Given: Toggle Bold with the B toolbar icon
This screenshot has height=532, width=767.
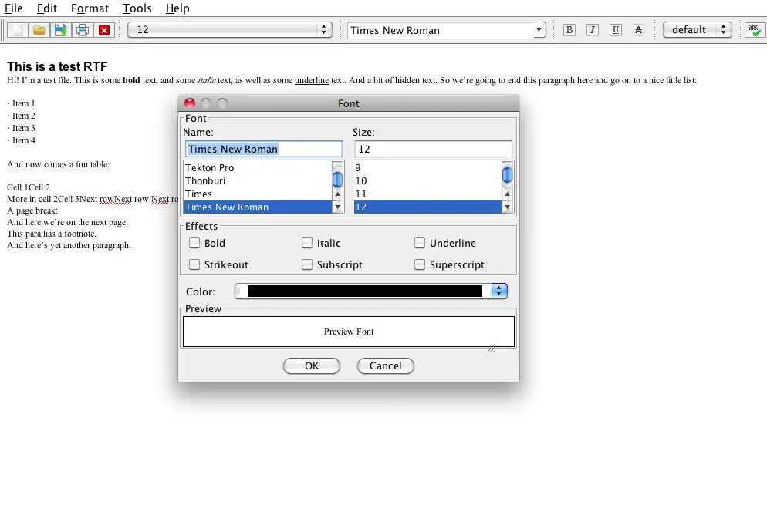Looking at the screenshot, I should [x=569, y=30].
